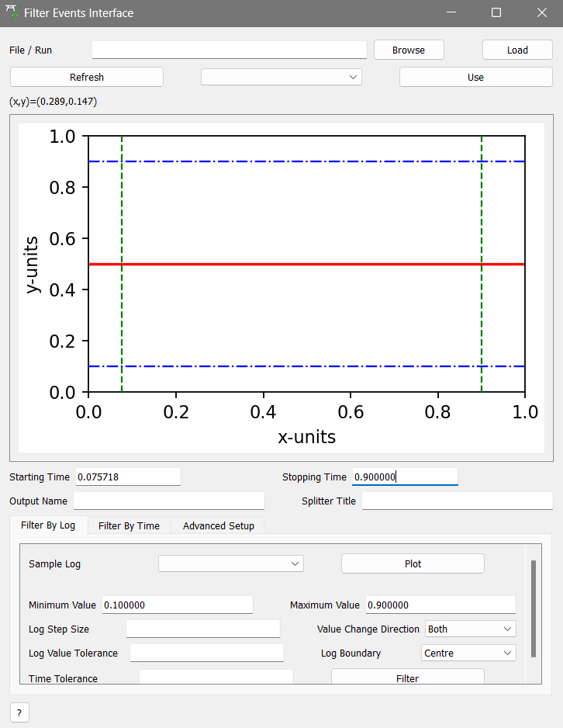Click the Browse button
This screenshot has height=728, width=563.
(409, 50)
